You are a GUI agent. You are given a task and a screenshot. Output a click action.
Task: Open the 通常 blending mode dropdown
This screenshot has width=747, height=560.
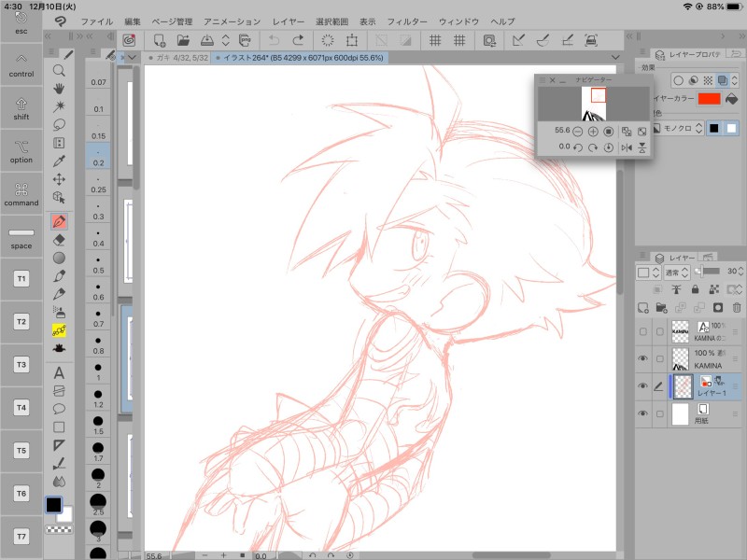tap(677, 273)
